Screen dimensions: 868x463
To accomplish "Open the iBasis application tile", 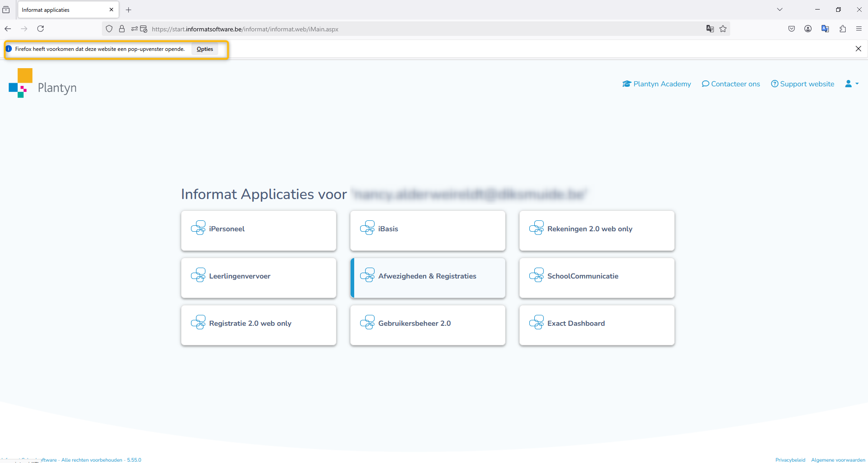I will (428, 230).
